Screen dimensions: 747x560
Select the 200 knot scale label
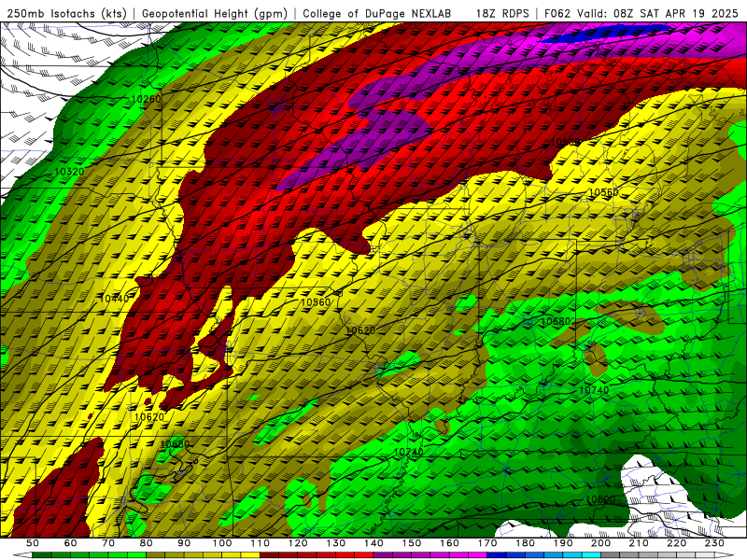click(600, 543)
